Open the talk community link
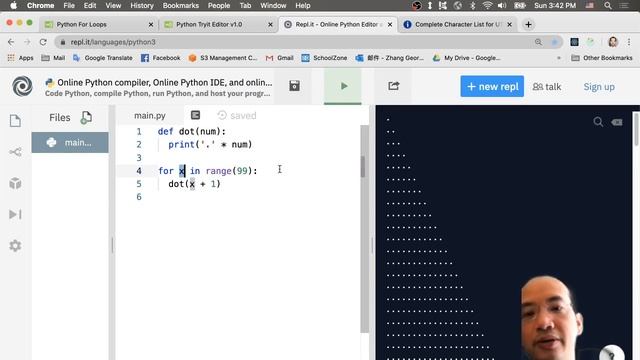 point(547,87)
